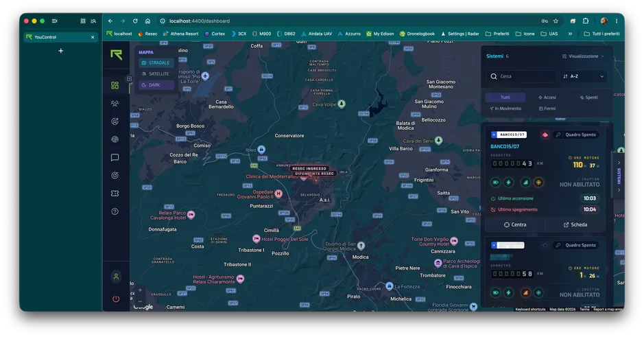Open the A-Z sort dropdown
This screenshot has height=337, width=644.
click(583, 76)
